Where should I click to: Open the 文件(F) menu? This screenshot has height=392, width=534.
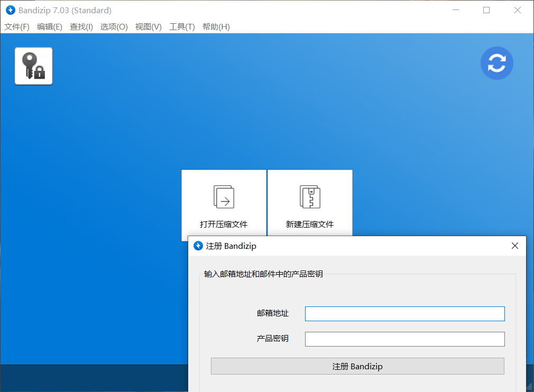point(17,26)
